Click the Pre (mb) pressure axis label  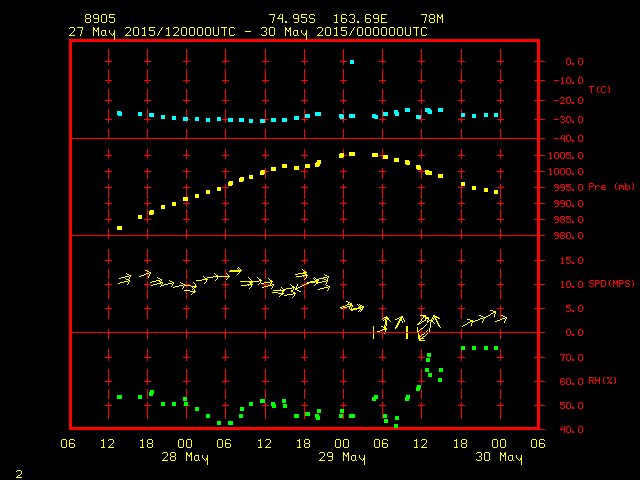(611, 187)
